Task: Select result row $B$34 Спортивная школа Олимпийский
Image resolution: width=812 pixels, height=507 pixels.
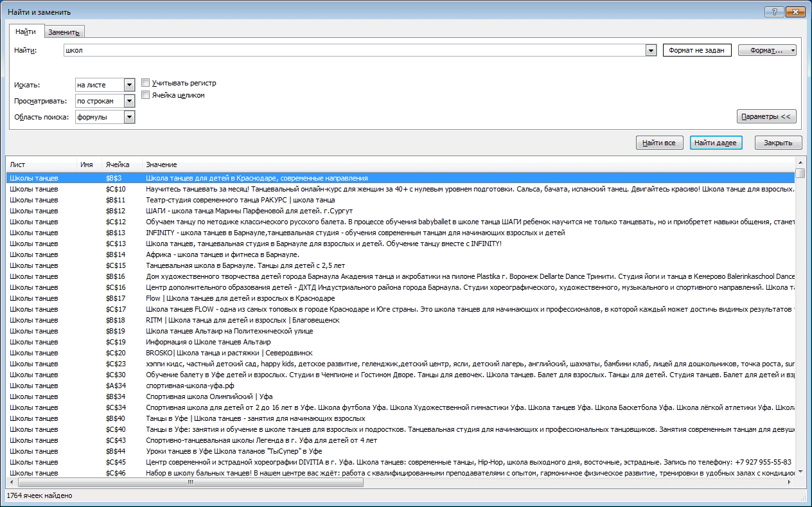Action: pos(400,396)
